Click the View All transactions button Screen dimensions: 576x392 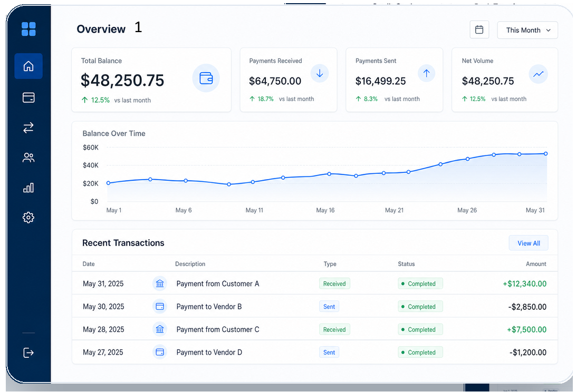pyautogui.click(x=529, y=243)
